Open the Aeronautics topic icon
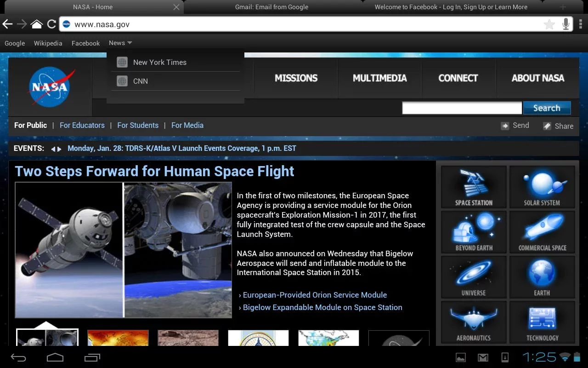 [474, 322]
